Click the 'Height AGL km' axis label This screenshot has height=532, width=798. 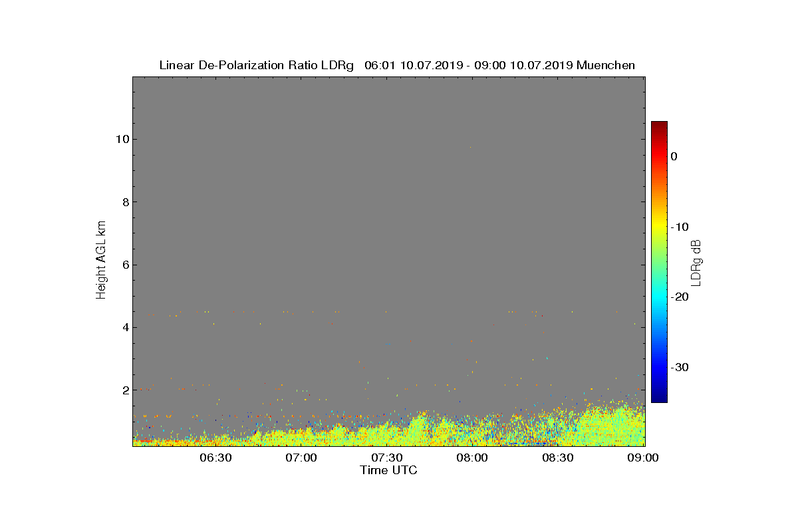(x=101, y=261)
